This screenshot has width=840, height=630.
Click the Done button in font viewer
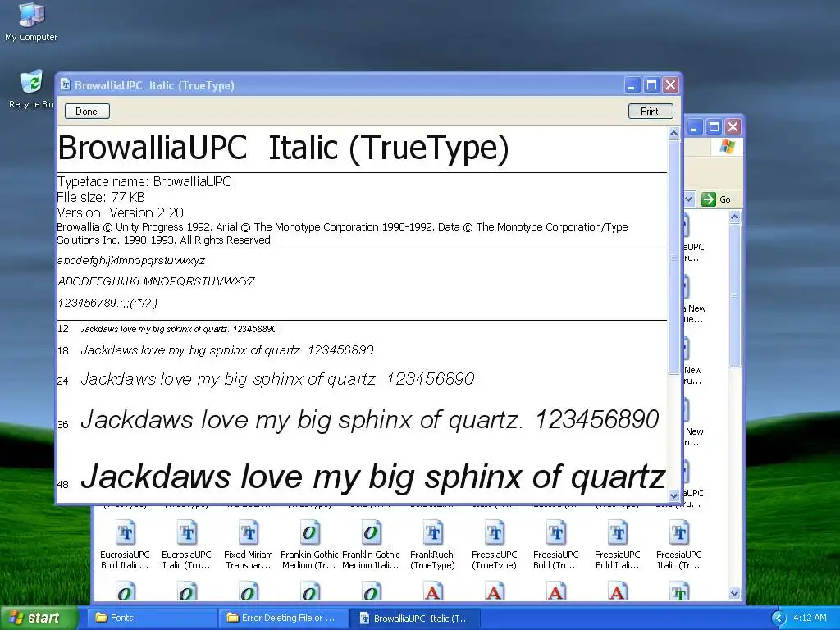click(x=87, y=112)
